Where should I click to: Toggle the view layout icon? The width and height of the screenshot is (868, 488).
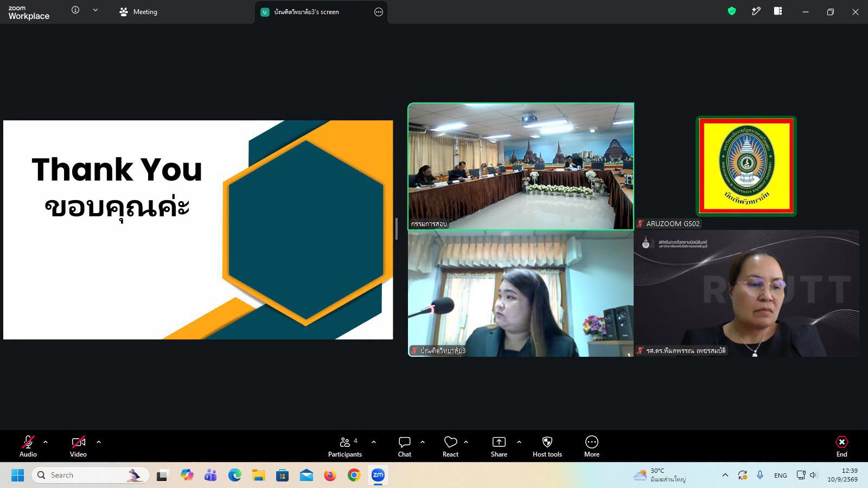tap(778, 11)
